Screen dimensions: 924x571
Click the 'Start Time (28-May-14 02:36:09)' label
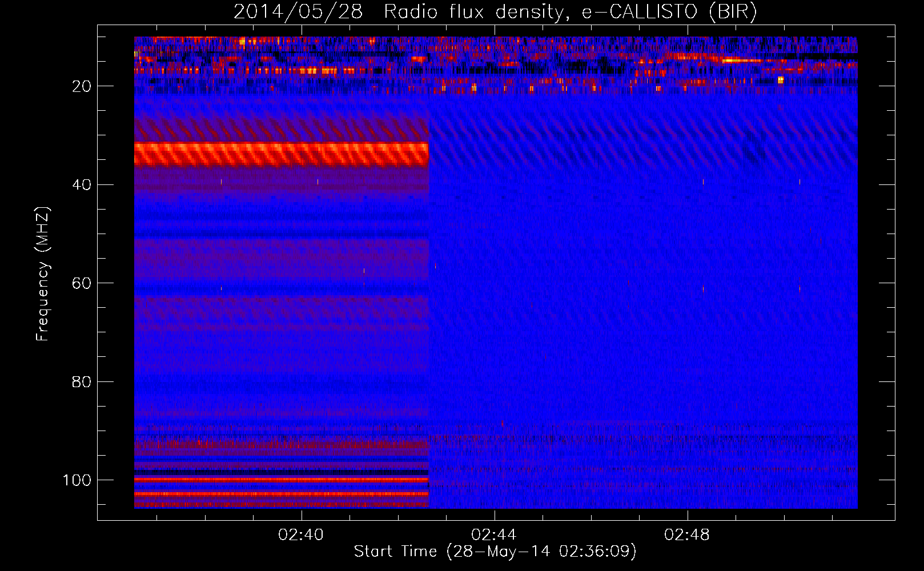pyautogui.click(x=495, y=552)
